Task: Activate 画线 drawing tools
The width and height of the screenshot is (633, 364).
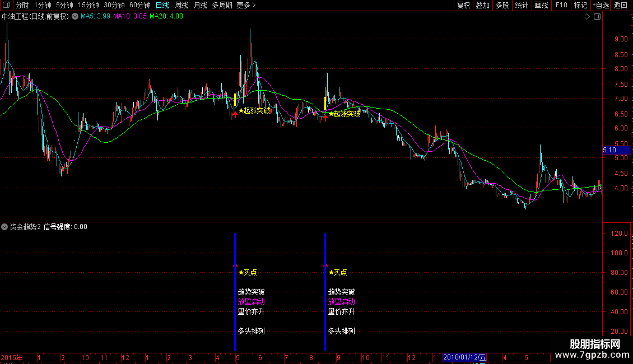Action: (541, 5)
